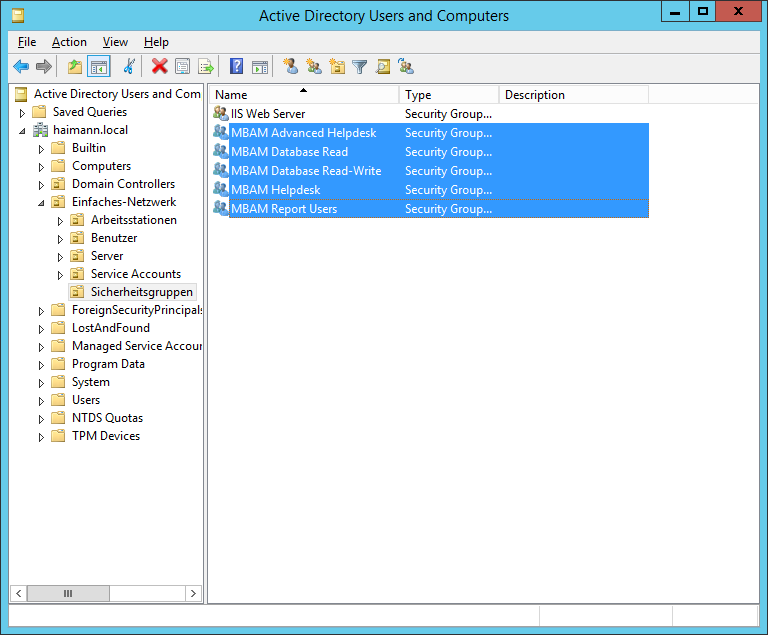Click the Sicherheitsgruppen OU folder icon
Image resolution: width=768 pixels, height=635 pixels.
click(77, 292)
